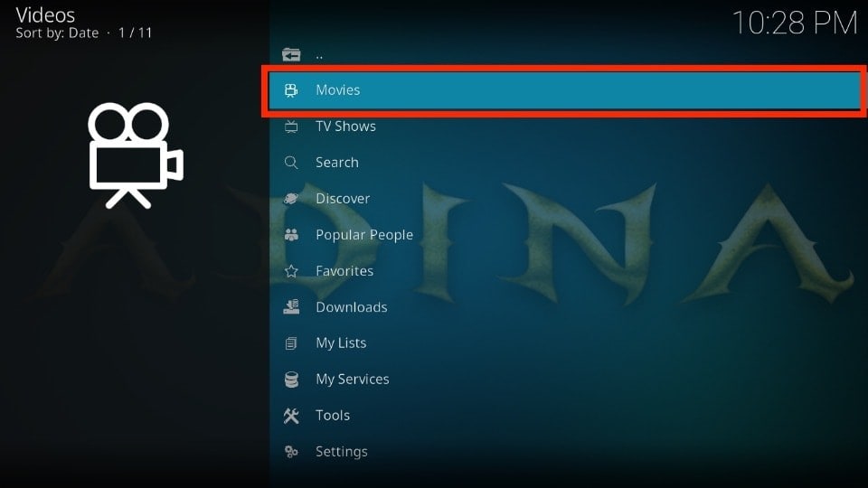This screenshot has height=488, width=868.
Task: Click the Videos heading
Action: [x=45, y=14]
